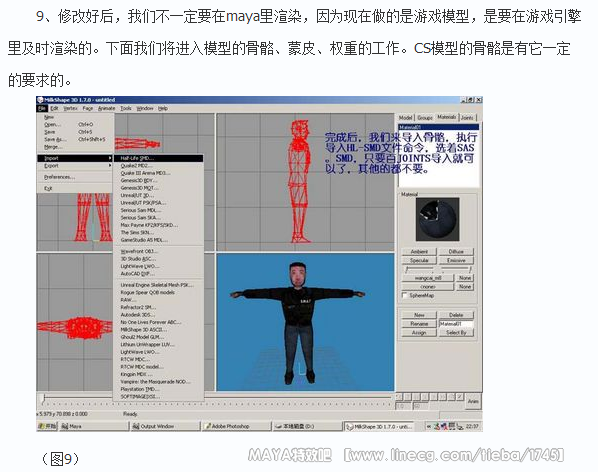Choose Save from the File menu
Viewport: 598px width, 472px height.
75,132
